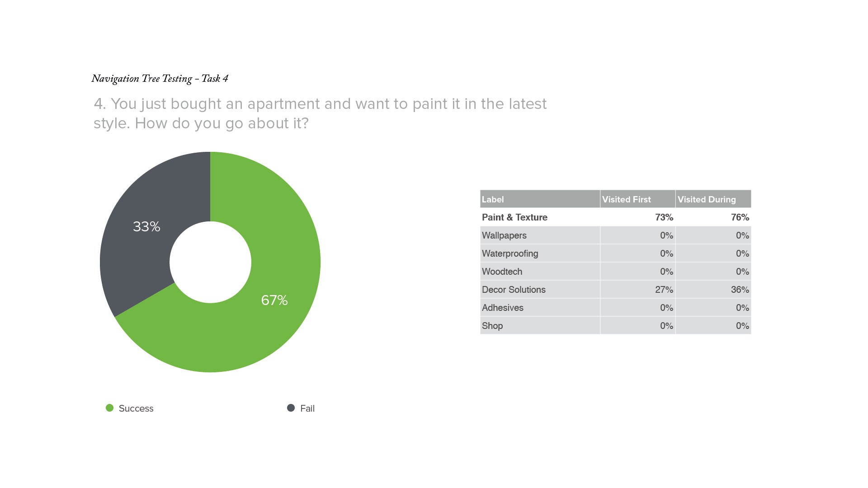The width and height of the screenshot is (868, 488).
Task: Select the Fail legend label
Action: (x=307, y=408)
